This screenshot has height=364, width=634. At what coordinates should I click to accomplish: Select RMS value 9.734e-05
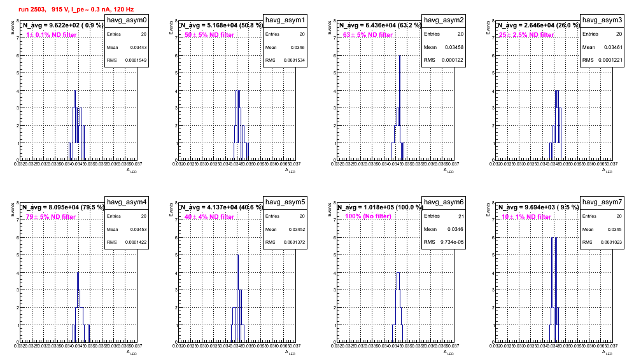pos(453,242)
